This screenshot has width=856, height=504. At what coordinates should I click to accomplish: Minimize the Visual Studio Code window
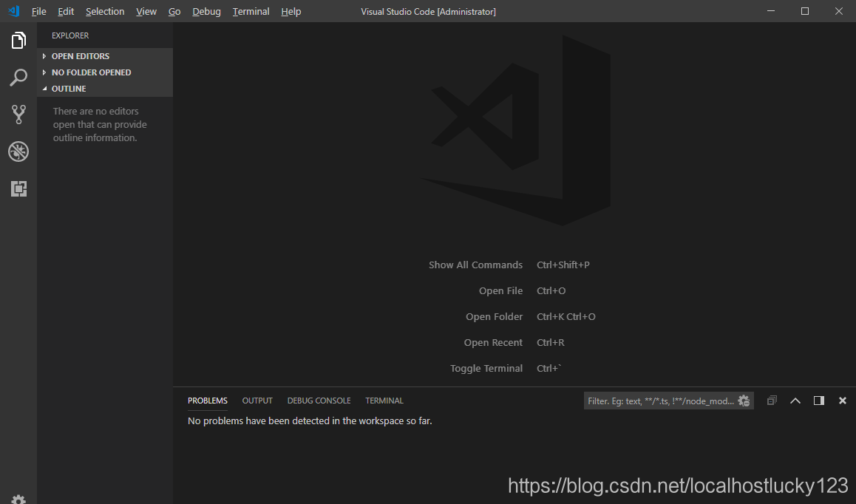point(771,11)
